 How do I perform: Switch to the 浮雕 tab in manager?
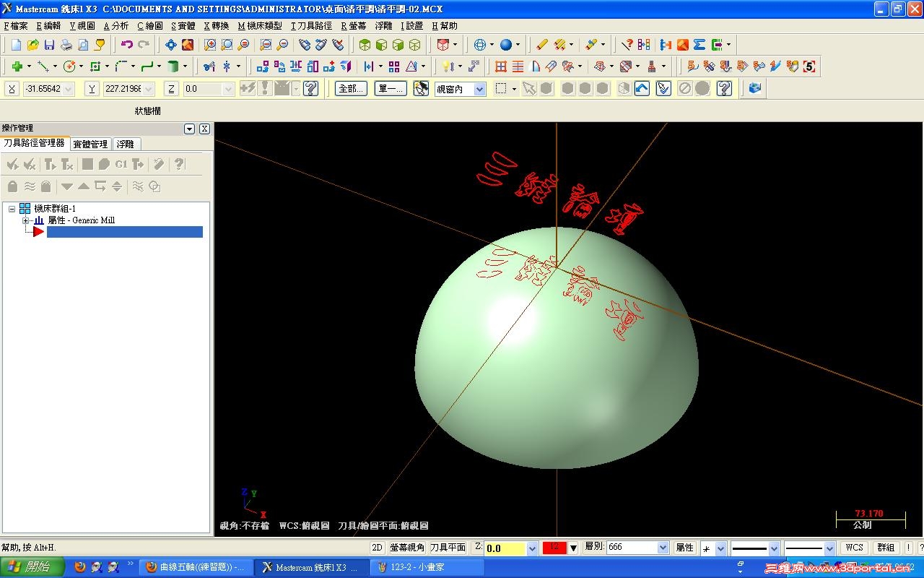[126, 144]
